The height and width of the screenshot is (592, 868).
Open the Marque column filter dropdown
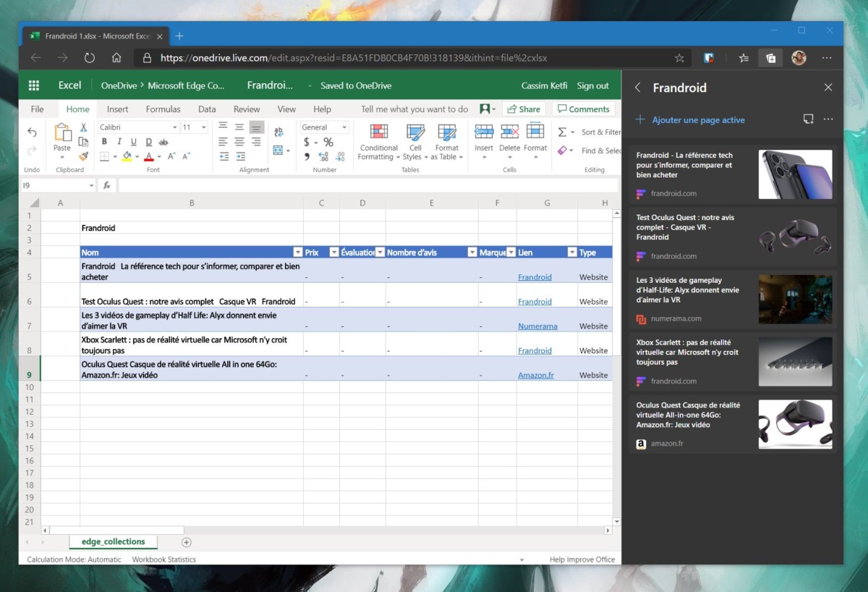point(511,253)
